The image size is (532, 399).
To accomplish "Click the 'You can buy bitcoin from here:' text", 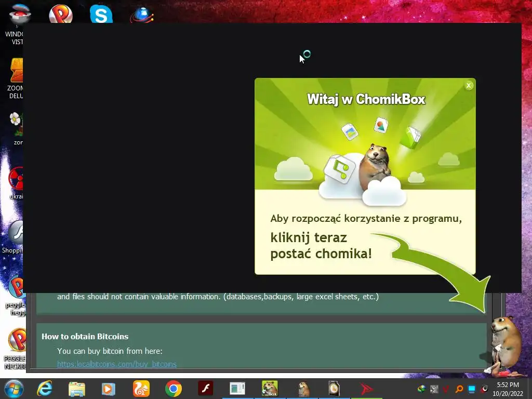I will pyautogui.click(x=110, y=351).
